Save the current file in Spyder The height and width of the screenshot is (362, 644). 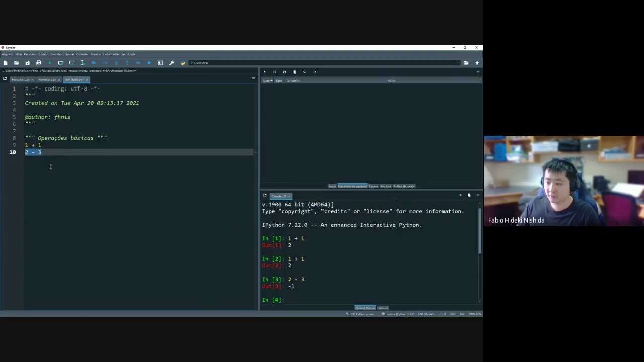[27, 63]
